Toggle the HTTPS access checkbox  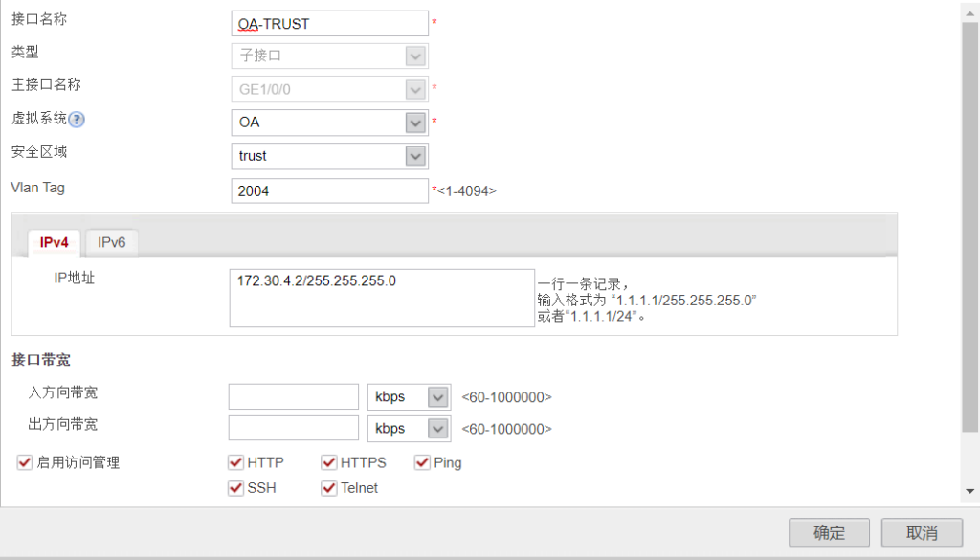pos(329,463)
